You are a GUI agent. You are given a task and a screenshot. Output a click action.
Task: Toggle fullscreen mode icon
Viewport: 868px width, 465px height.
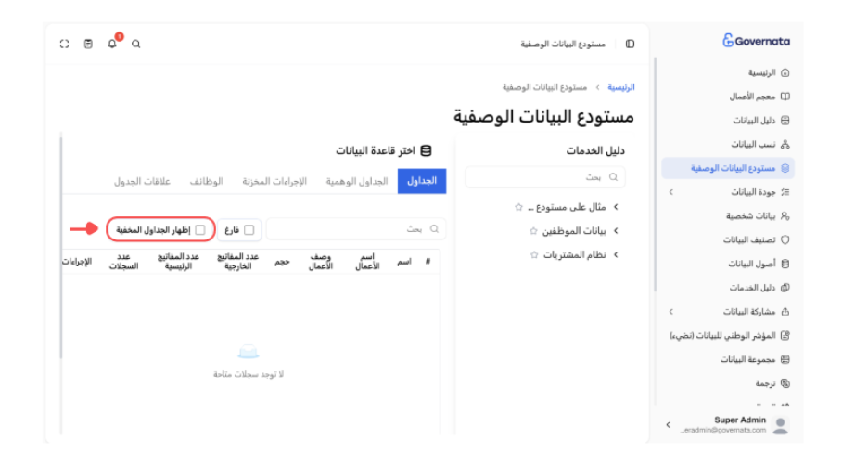[x=64, y=44]
